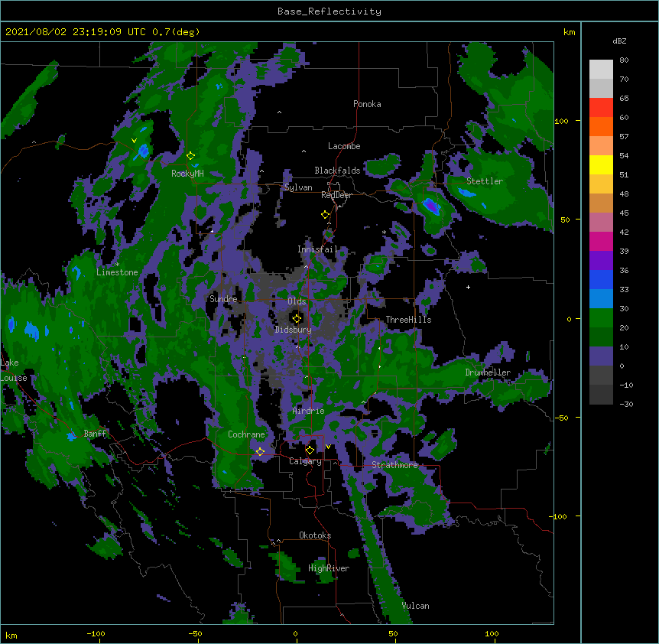The height and width of the screenshot is (644, 659).
Task: Click the Drumheller town label
Action: point(488,372)
